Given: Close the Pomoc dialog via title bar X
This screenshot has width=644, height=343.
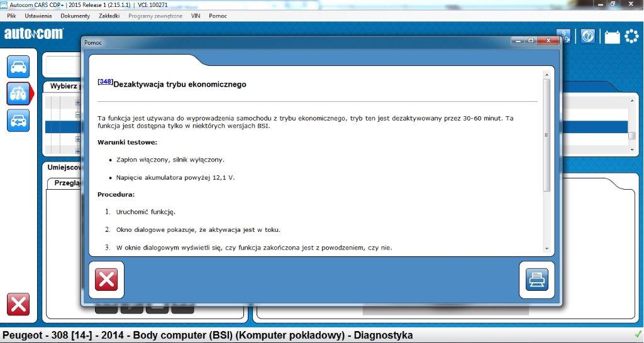Looking at the screenshot, I should pos(548,41).
